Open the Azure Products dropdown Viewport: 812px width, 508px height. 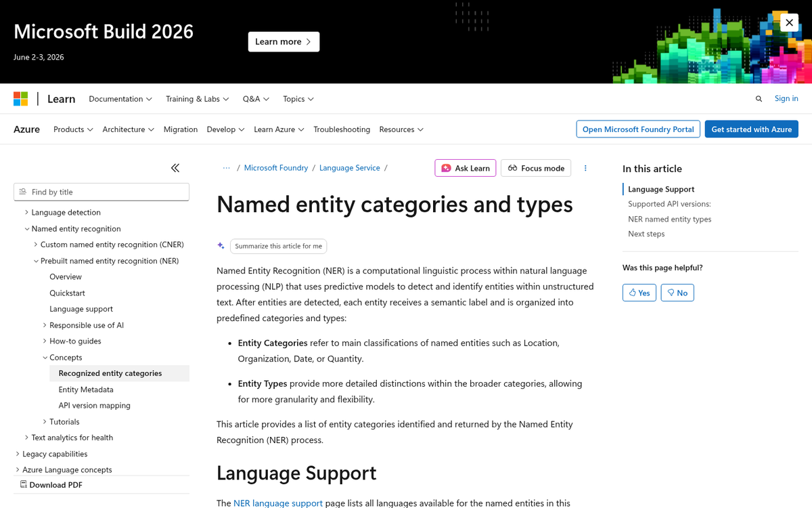click(x=73, y=129)
